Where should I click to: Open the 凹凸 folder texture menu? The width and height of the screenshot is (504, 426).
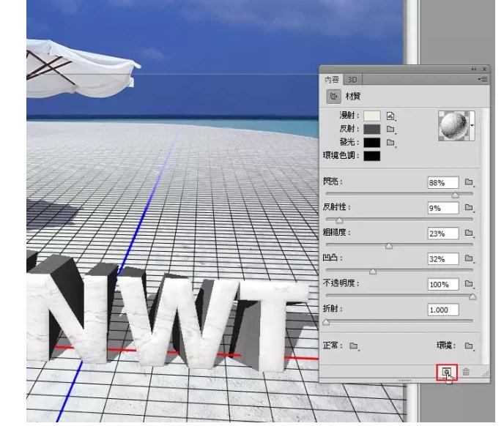tap(469, 258)
